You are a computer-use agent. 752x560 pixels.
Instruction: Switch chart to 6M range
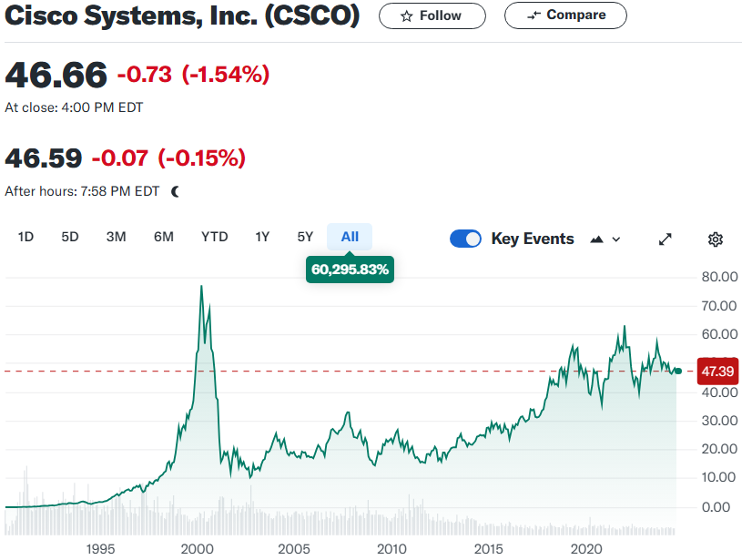pos(164,237)
